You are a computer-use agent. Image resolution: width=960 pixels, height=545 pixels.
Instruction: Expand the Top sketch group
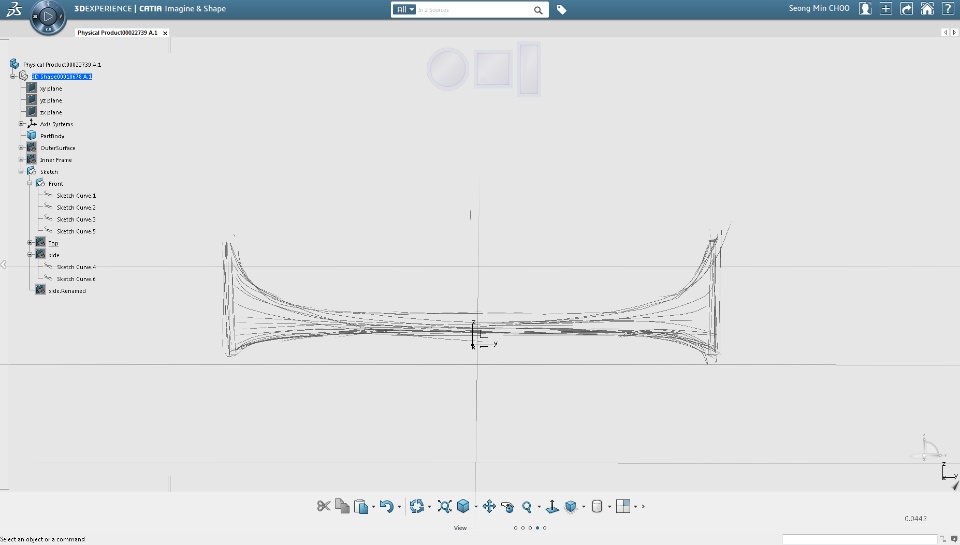[x=30, y=242]
